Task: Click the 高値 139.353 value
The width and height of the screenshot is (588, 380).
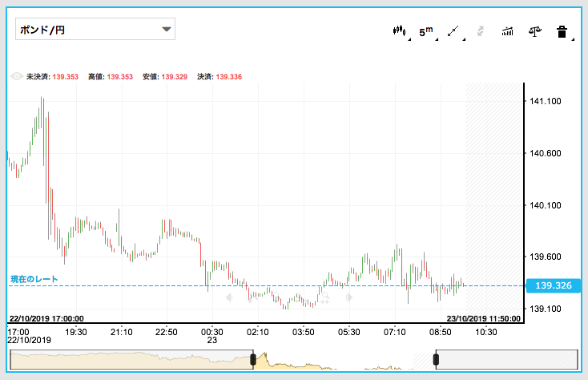Action: point(120,77)
